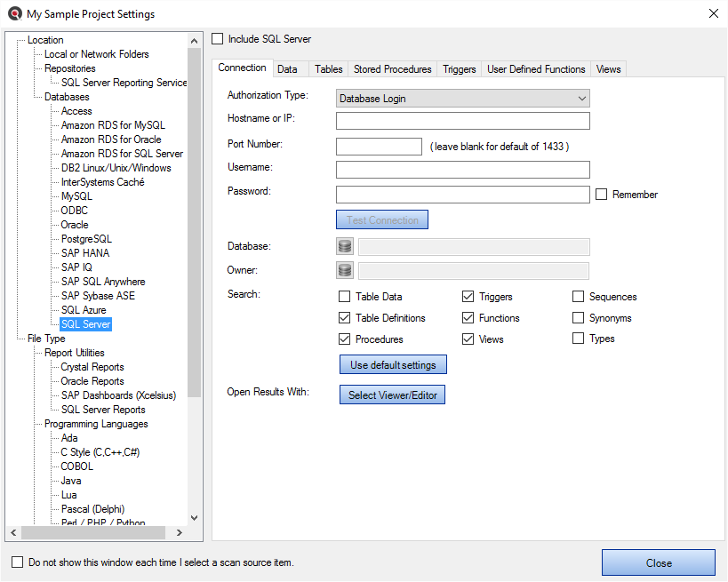Image resolution: width=728 pixels, height=582 pixels.
Task: Uncheck Table Definitions search option
Action: 345,318
